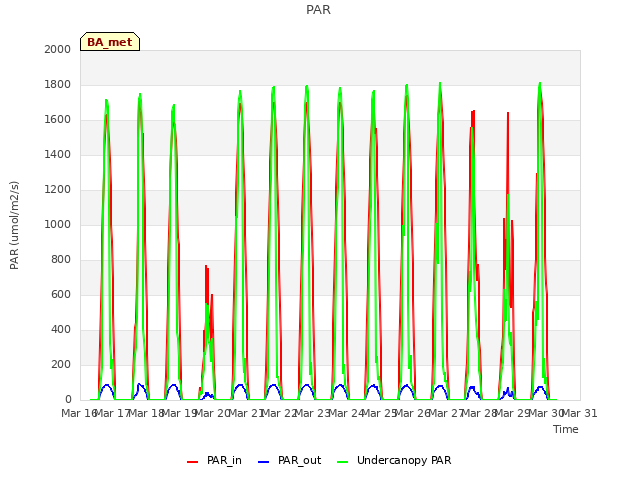640x480 pixels.
Task: Click the 1800 y-axis label
Action: pos(58,84)
